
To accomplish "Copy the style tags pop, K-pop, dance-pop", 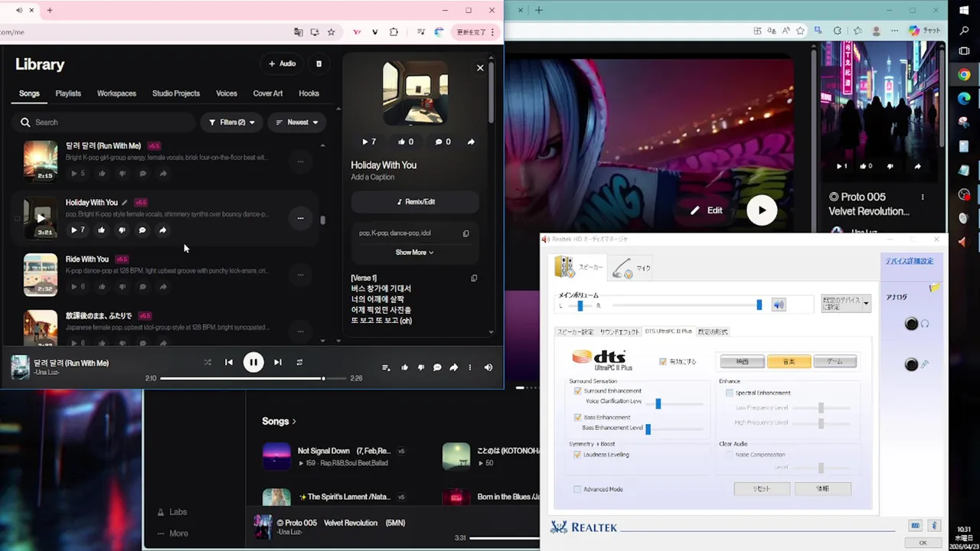I will pyautogui.click(x=465, y=233).
